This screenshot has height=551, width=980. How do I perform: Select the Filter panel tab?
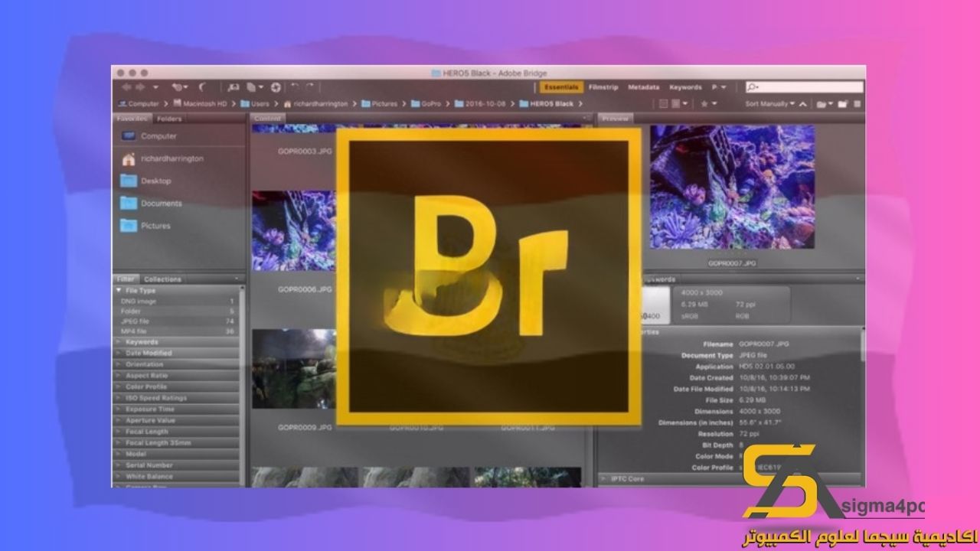[126, 279]
